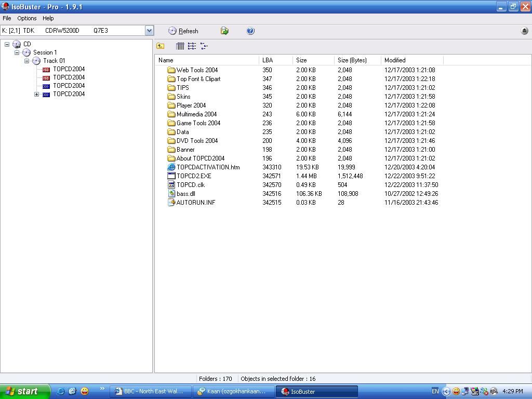This screenshot has width=532, height=399.
Task: Sort by the Modified column header
Action: (x=412, y=60)
